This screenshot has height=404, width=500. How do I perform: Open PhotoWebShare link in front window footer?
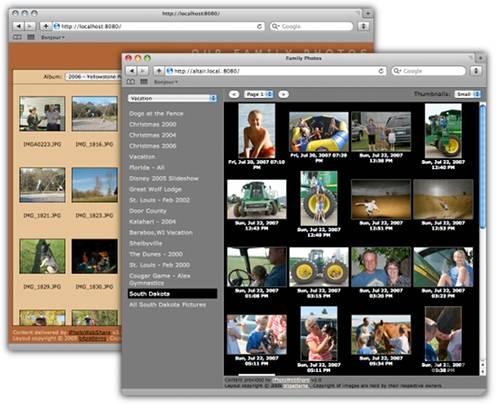tap(291, 380)
